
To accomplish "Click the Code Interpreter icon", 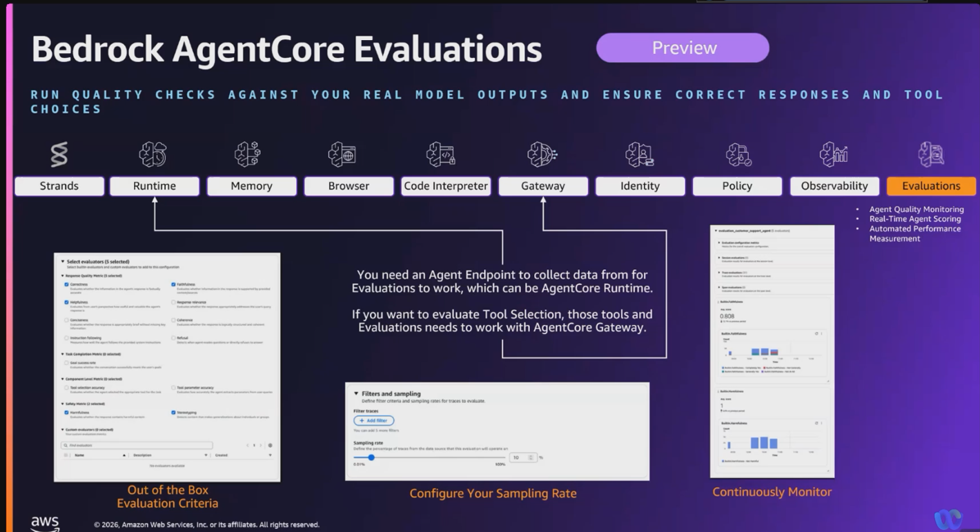I will pos(440,155).
